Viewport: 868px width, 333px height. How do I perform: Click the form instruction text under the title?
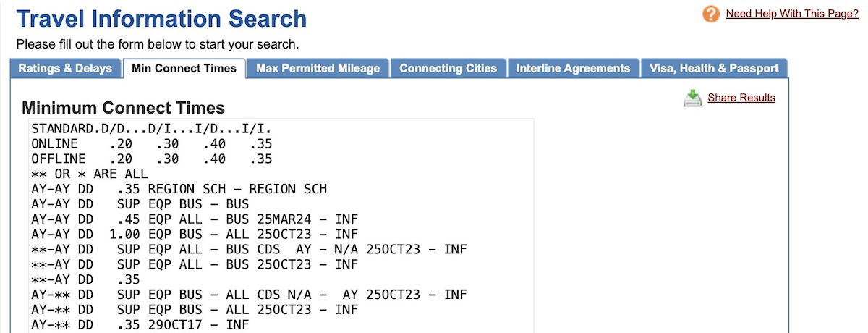[x=157, y=44]
